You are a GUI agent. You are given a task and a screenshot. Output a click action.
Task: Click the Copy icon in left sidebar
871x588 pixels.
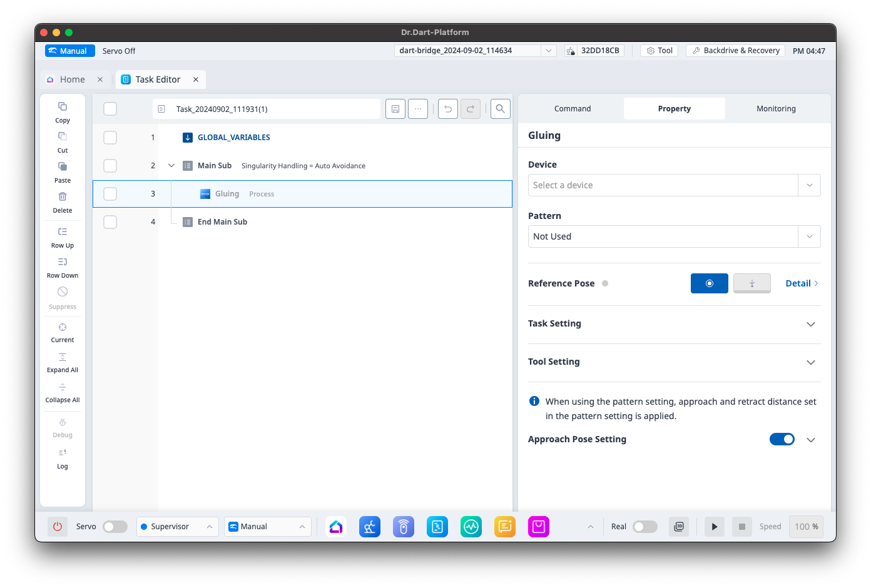click(63, 107)
